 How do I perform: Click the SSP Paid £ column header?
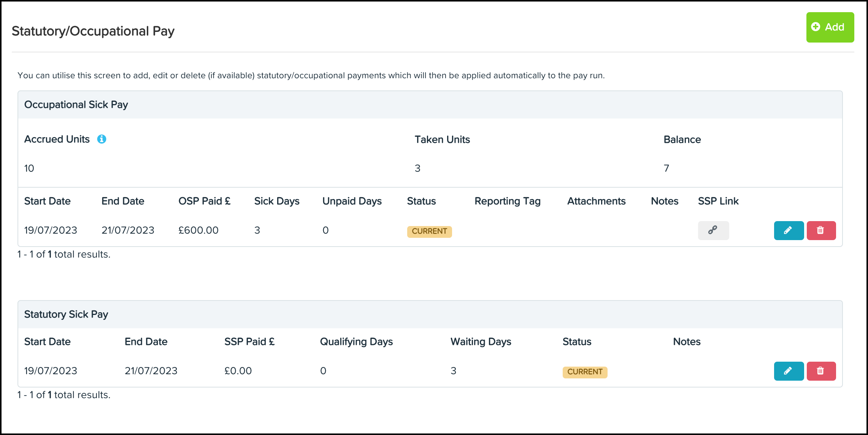[250, 342]
